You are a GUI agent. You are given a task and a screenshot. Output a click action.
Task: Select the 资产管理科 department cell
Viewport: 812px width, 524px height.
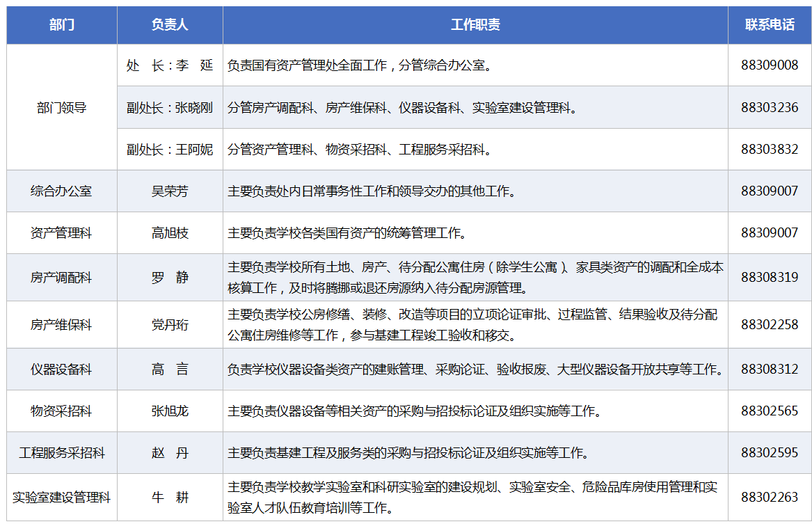[62, 233]
